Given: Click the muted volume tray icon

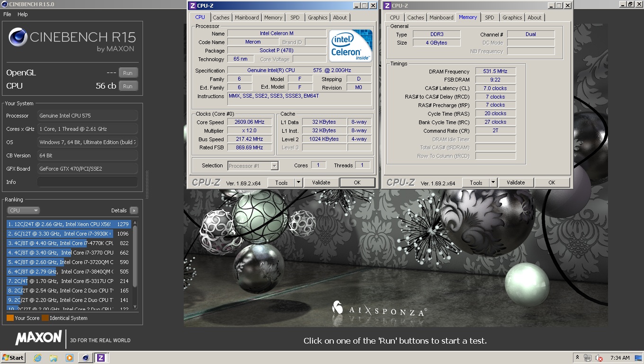Looking at the screenshot, I should coord(599,358).
